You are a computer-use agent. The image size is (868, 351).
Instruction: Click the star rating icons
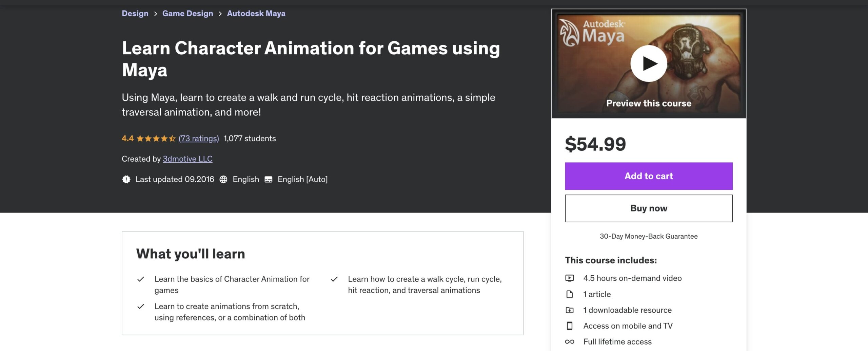pyautogui.click(x=156, y=138)
